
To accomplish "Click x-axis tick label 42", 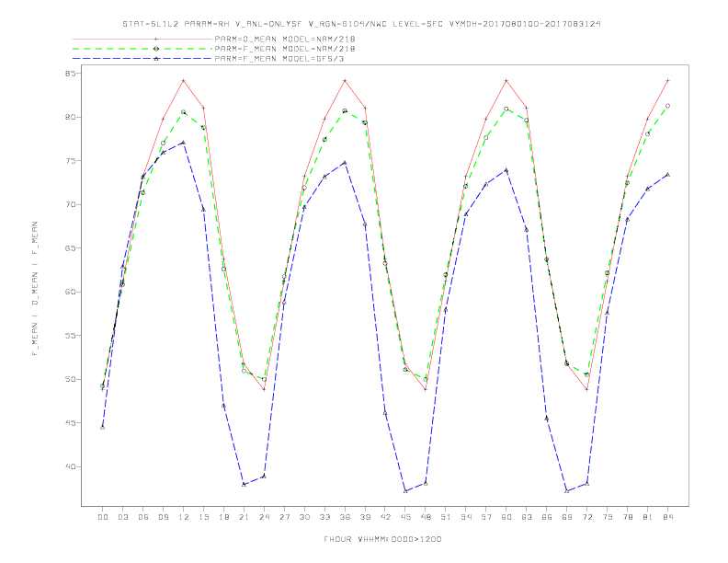I will click(x=385, y=517).
